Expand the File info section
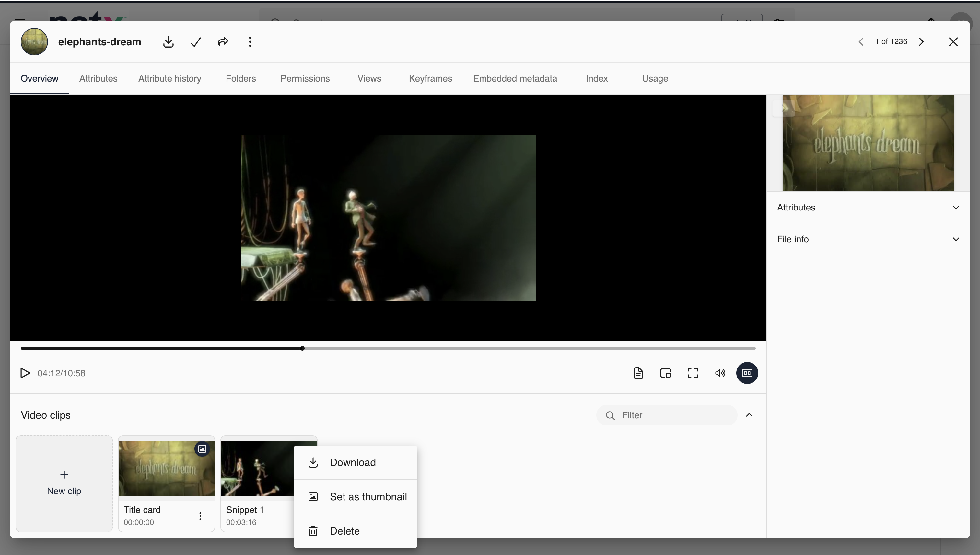 (x=868, y=239)
